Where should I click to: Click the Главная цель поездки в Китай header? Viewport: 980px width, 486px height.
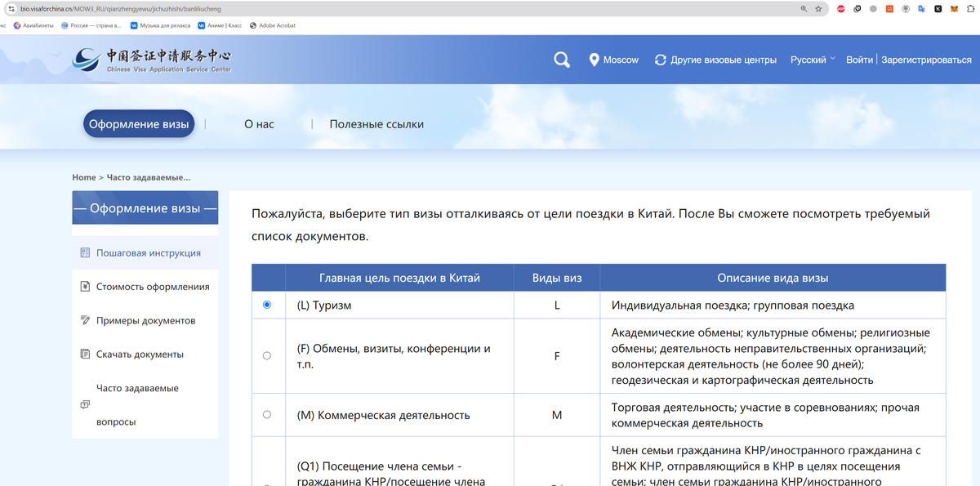[399, 278]
